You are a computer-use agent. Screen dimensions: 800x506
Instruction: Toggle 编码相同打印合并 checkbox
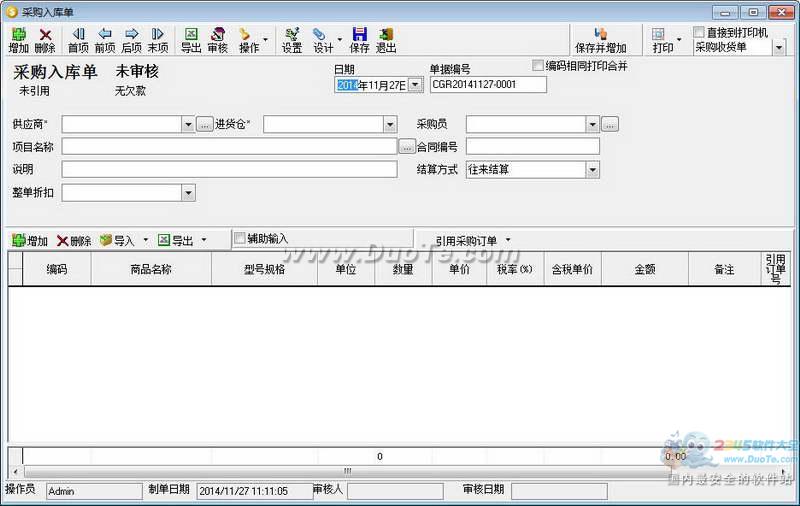pyautogui.click(x=538, y=65)
